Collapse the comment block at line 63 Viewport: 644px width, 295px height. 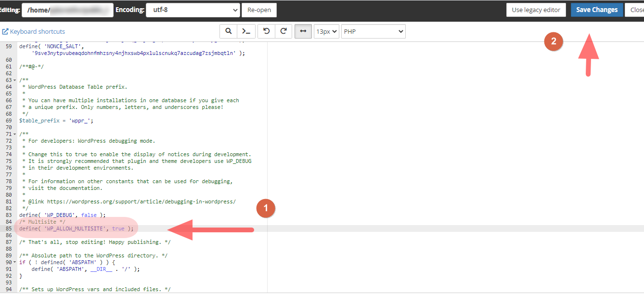14,80
